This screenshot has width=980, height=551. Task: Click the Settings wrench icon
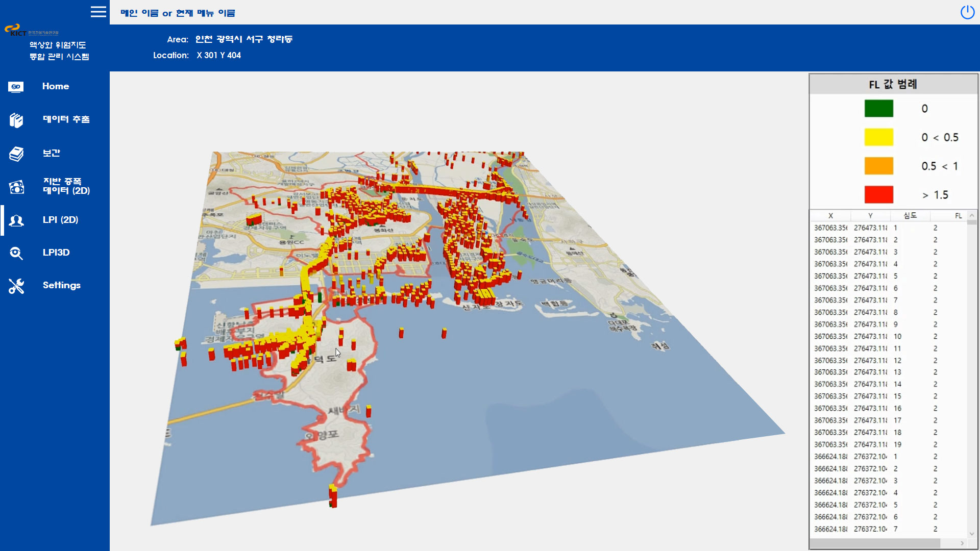point(16,286)
